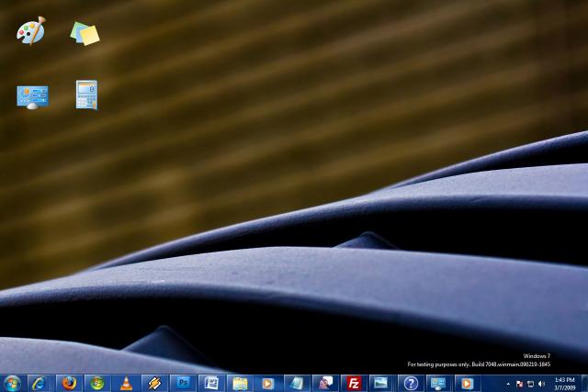Show hidden system tray icons

click(508, 383)
